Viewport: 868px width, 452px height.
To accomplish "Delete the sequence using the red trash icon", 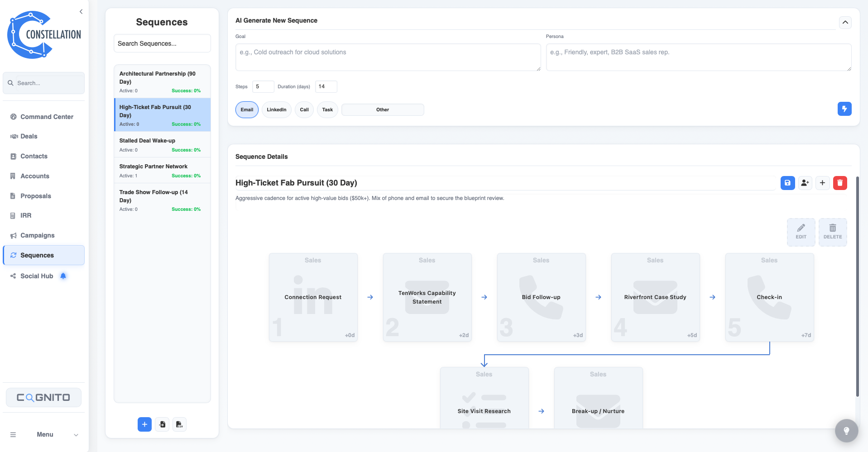I will pos(840,183).
